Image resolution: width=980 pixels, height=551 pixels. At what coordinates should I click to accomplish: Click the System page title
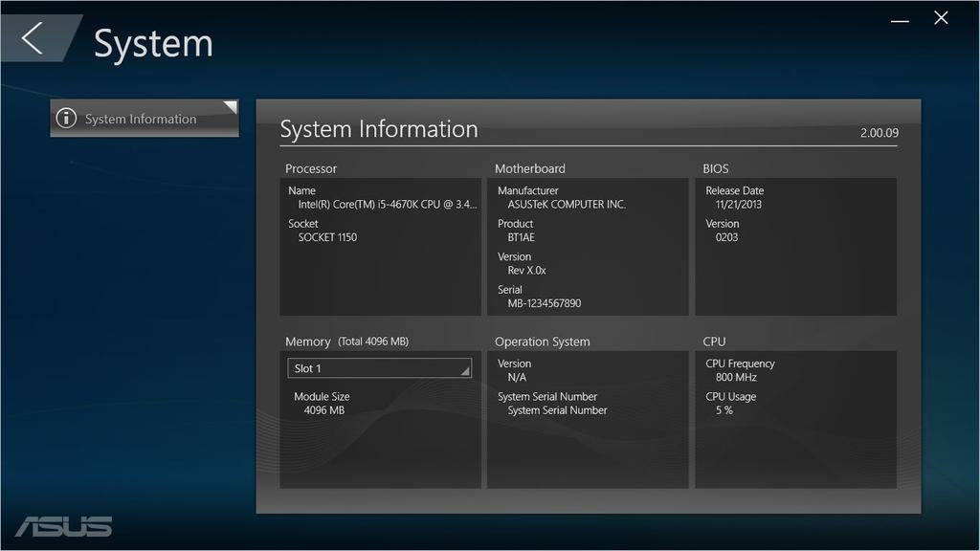pos(153,44)
